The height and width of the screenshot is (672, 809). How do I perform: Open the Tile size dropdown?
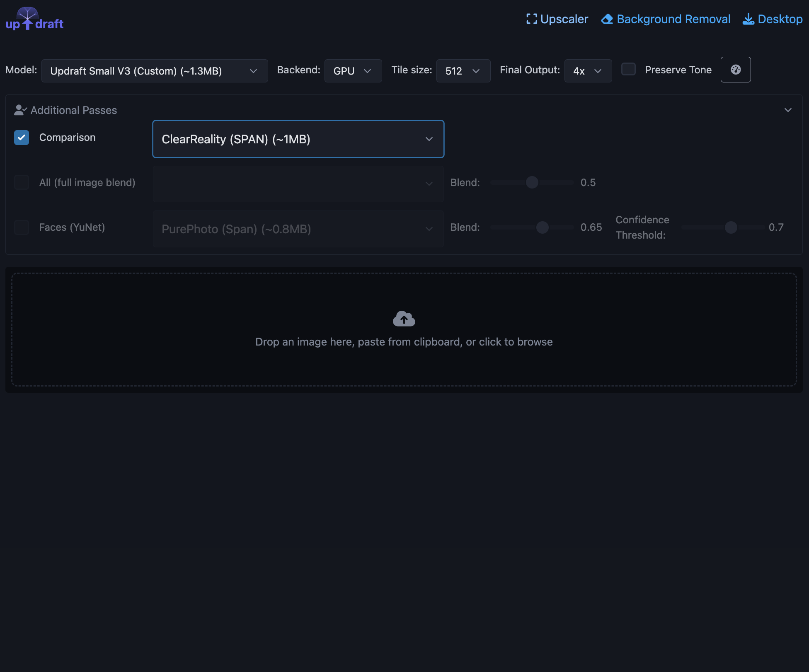[x=463, y=71]
